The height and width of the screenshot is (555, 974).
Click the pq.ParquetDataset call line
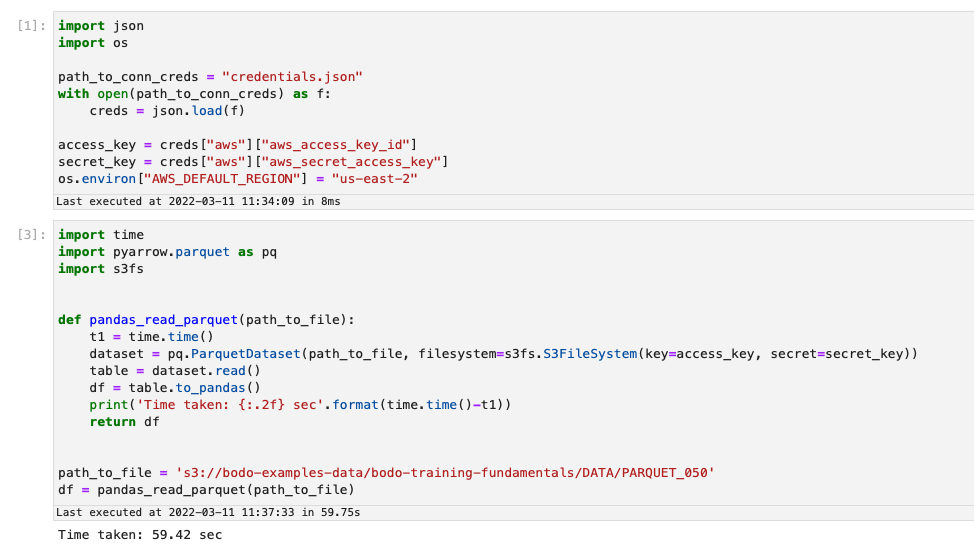pyautogui.click(x=503, y=354)
